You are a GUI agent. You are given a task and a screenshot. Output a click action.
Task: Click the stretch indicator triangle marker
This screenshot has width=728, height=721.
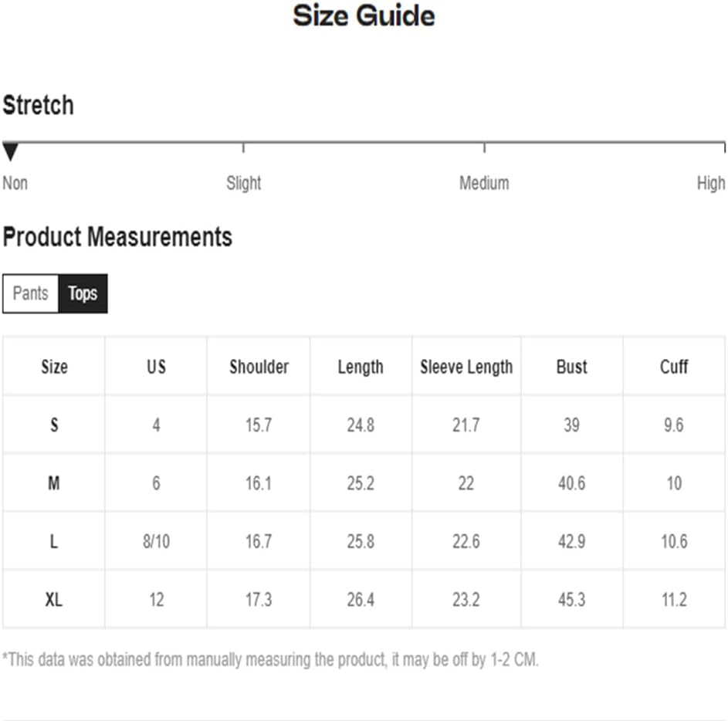click(10, 152)
